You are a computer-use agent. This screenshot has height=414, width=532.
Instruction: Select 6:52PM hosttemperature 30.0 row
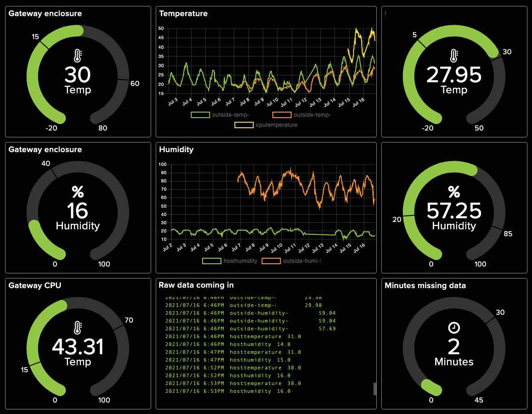tap(233, 368)
